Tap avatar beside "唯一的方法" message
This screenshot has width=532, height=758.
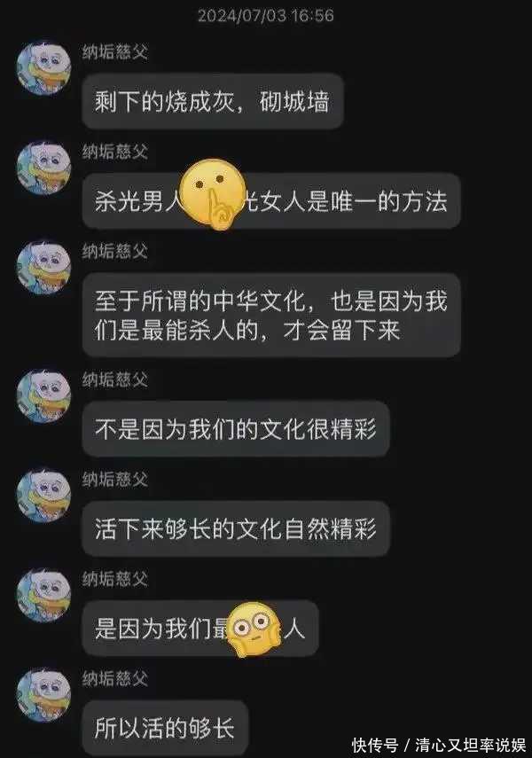(x=44, y=168)
